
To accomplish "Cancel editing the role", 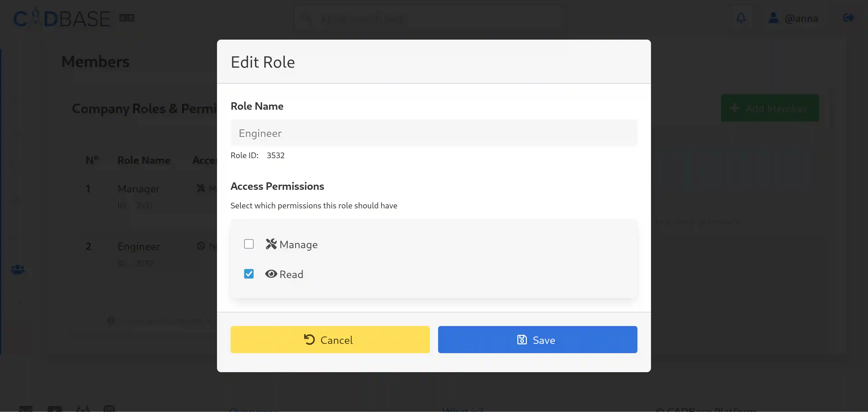I will pos(330,340).
